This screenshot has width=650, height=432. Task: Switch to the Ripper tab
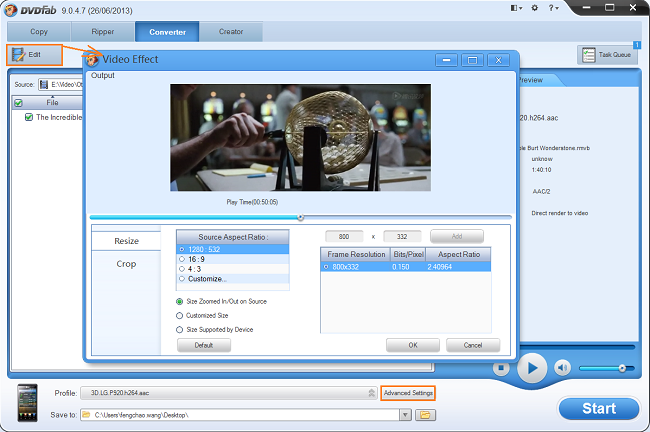pyautogui.click(x=103, y=32)
